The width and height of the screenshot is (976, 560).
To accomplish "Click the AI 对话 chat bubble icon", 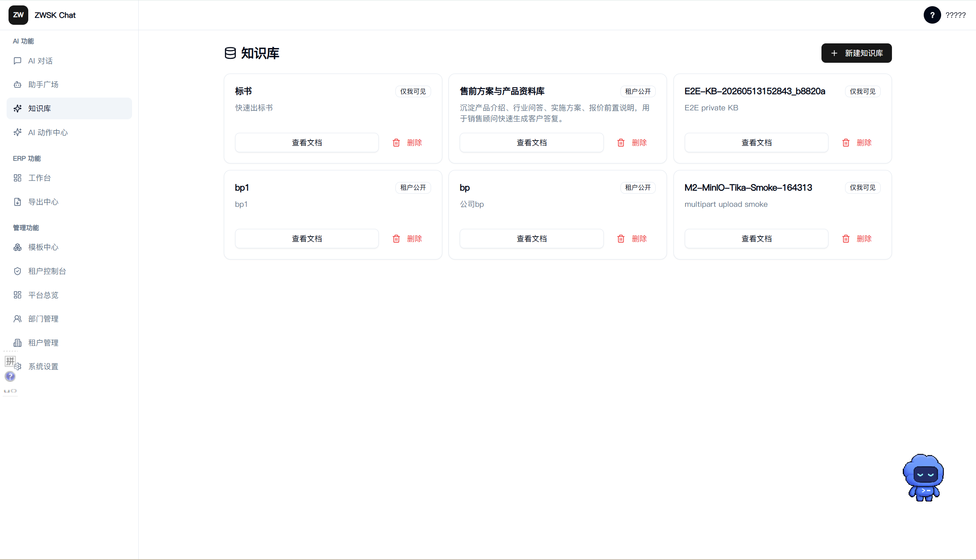I will (17, 61).
